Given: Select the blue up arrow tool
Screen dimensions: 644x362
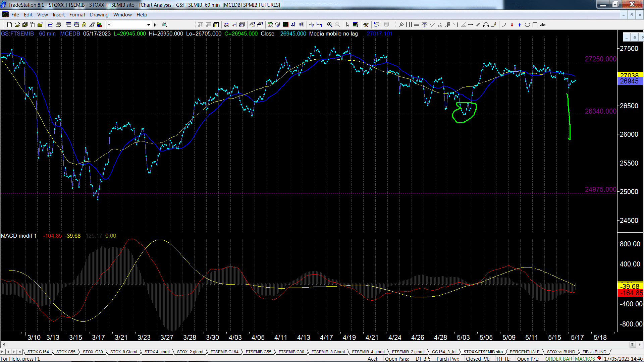Looking at the screenshot, I should [520, 24].
